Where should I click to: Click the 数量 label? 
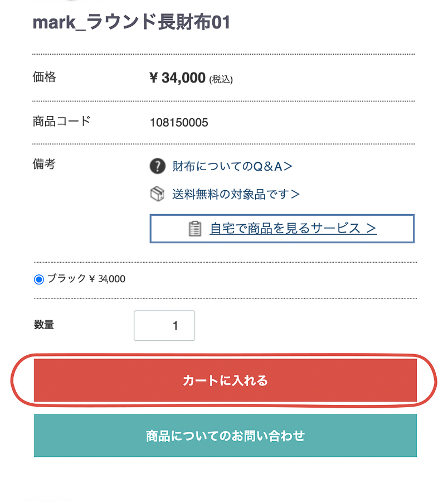click(x=44, y=325)
